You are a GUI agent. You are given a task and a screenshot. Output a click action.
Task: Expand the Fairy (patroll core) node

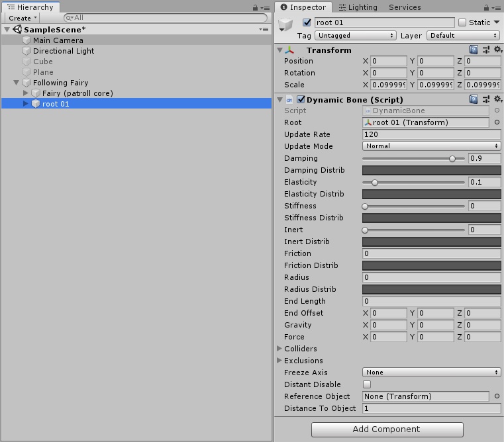pyautogui.click(x=26, y=93)
